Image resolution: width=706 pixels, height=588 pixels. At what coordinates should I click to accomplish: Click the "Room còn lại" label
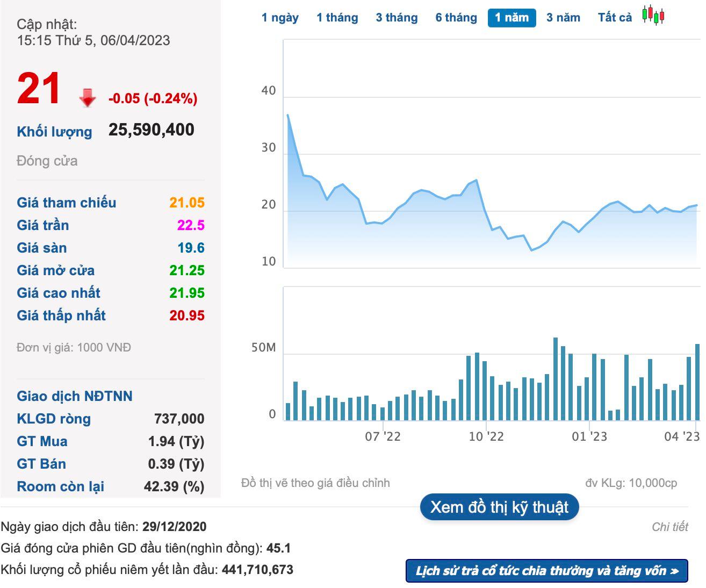pyautogui.click(x=61, y=486)
